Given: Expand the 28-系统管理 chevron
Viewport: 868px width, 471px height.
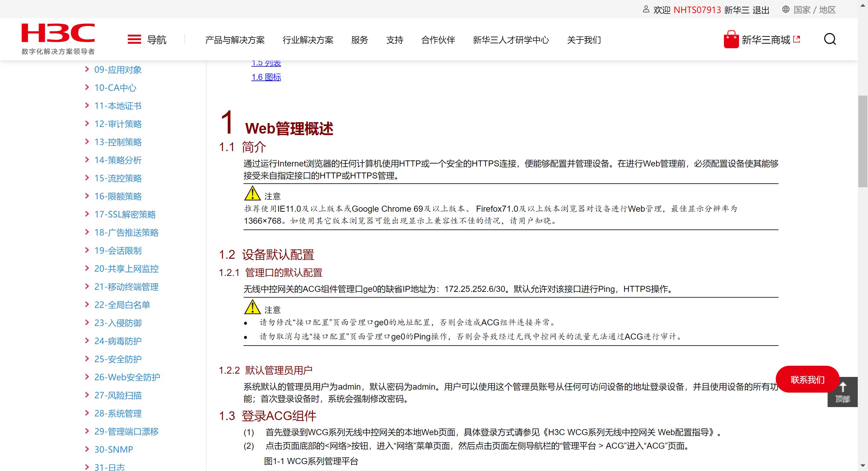Looking at the screenshot, I should coord(87,413).
